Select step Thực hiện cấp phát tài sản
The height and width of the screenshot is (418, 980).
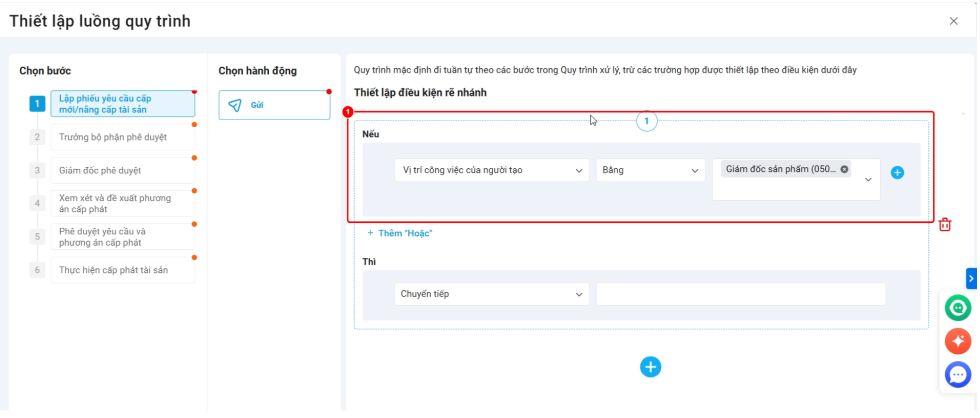[122, 270]
